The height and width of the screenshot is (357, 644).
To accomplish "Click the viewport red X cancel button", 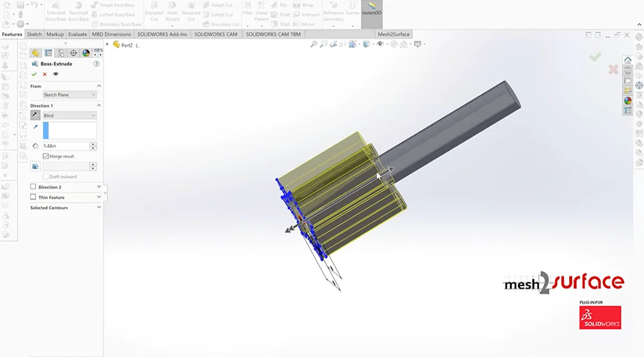I will point(613,69).
